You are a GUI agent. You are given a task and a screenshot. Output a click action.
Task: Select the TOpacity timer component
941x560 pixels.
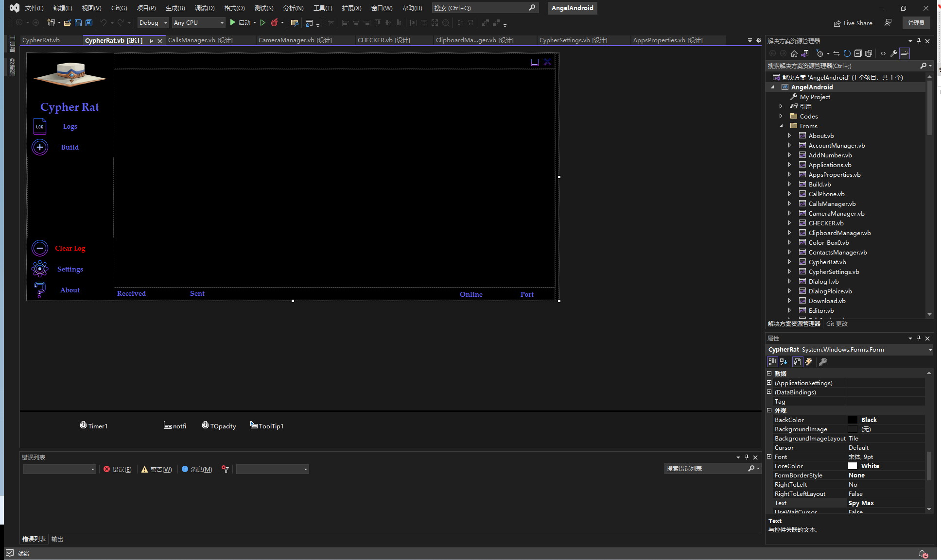219,425
